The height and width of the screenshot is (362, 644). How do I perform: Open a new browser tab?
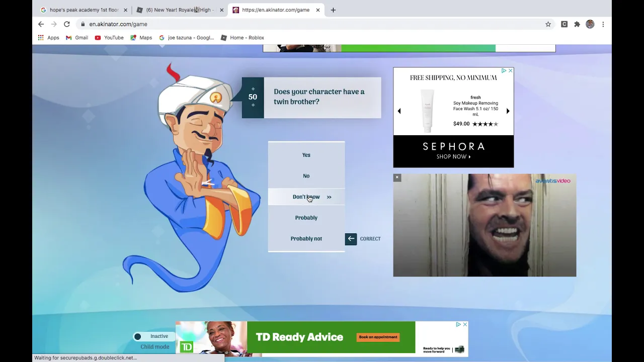click(x=333, y=10)
